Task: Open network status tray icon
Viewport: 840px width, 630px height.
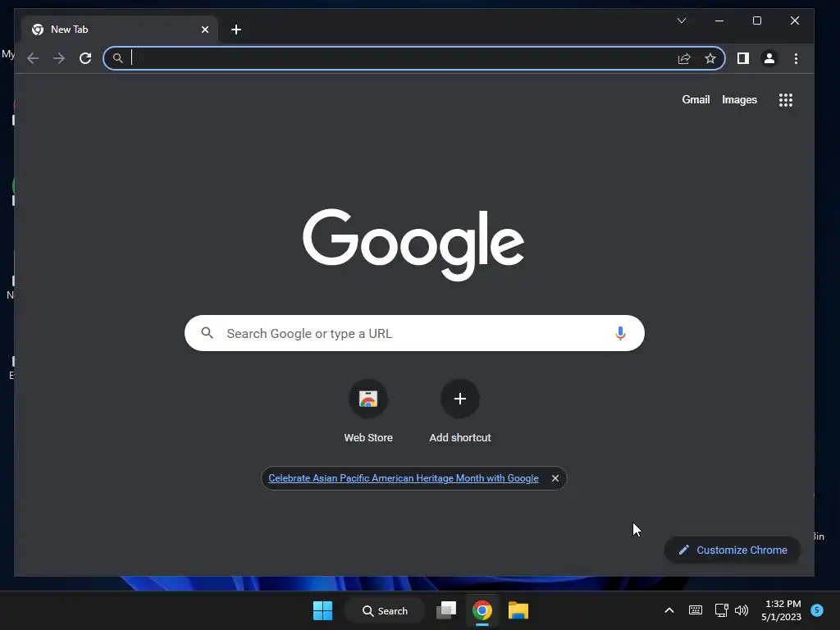Action: click(722, 610)
